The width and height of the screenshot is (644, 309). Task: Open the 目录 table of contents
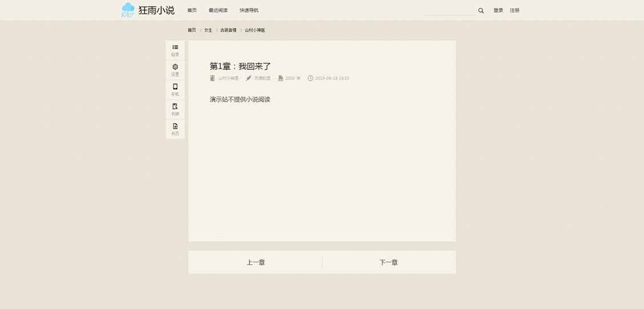pyautogui.click(x=175, y=50)
